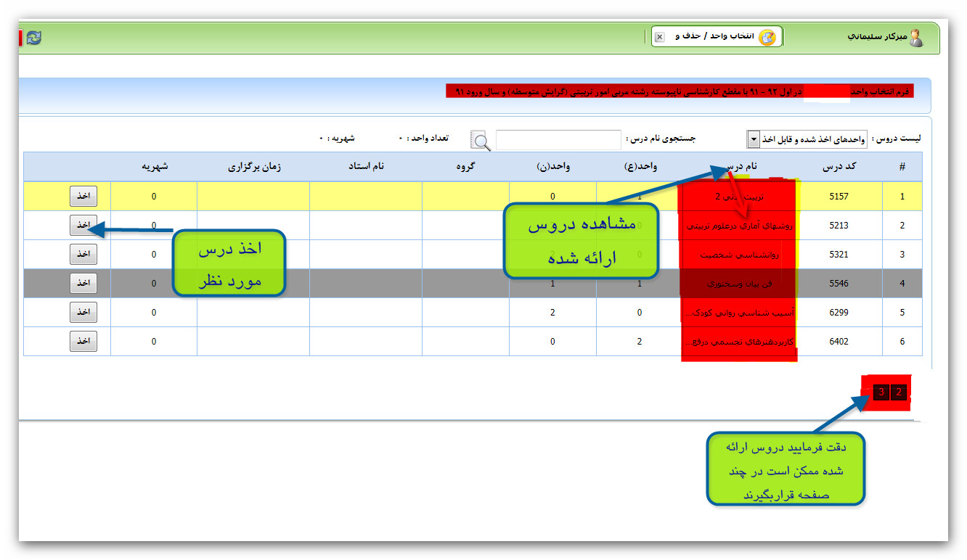Open the لیست دروس dropdown list
This screenshot has width=967, height=560.
point(754,139)
